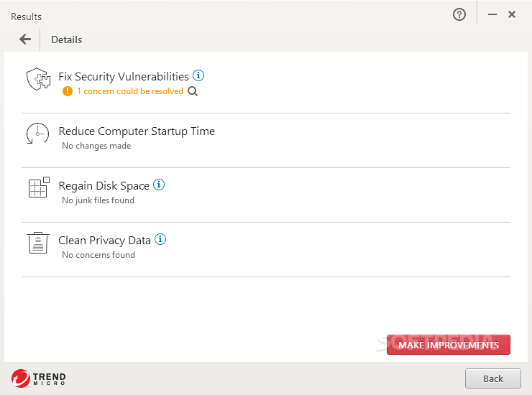Minimize the Results window

click(x=492, y=14)
